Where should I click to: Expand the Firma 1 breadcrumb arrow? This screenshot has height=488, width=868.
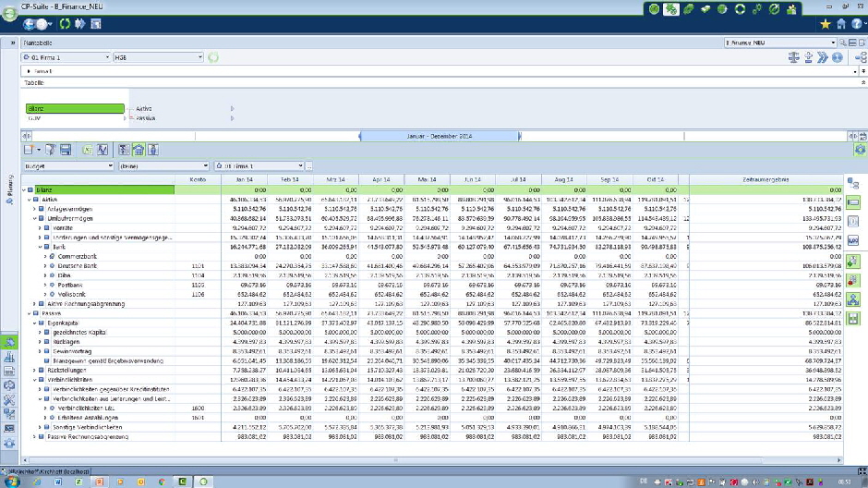[x=29, y=71]
